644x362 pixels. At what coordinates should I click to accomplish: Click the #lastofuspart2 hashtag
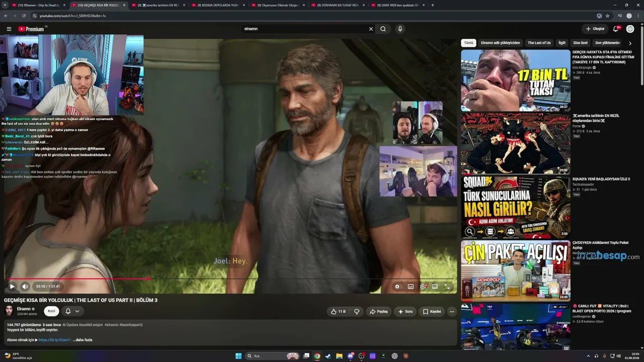(x=131, y=325)
